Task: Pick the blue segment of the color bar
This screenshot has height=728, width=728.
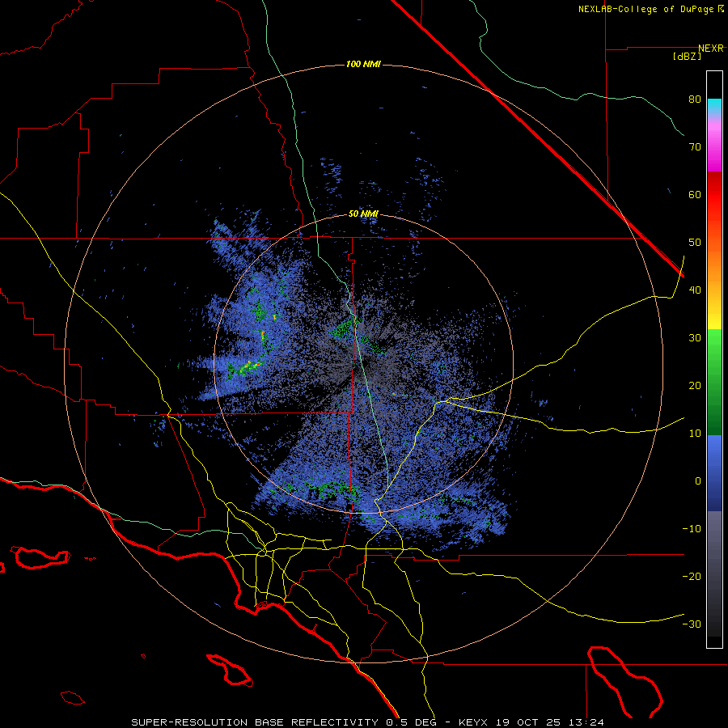Action: click(714, 473)
